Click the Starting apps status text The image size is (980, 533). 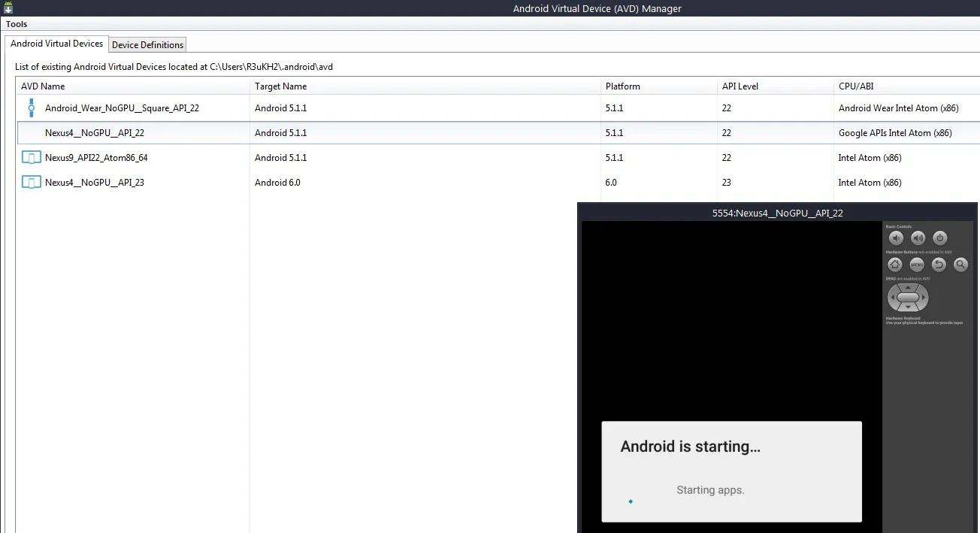click(x=710, y=490)
